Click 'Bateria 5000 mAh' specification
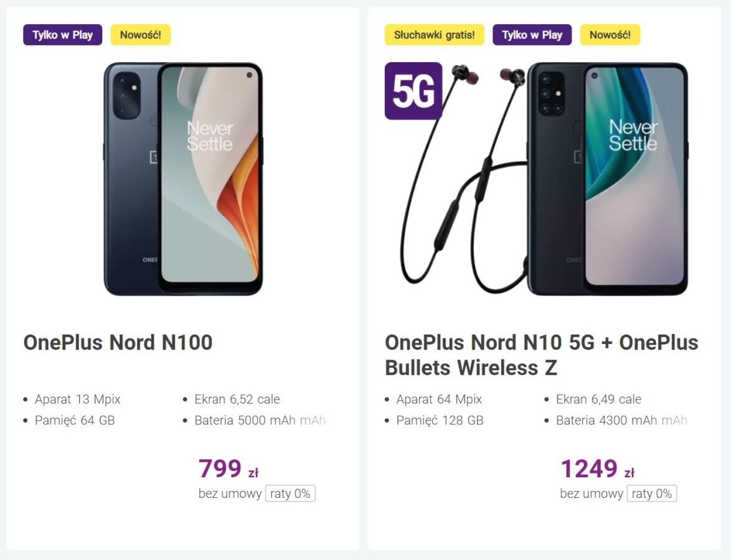The width and height of the screenshot is (731, 560). 245,420
